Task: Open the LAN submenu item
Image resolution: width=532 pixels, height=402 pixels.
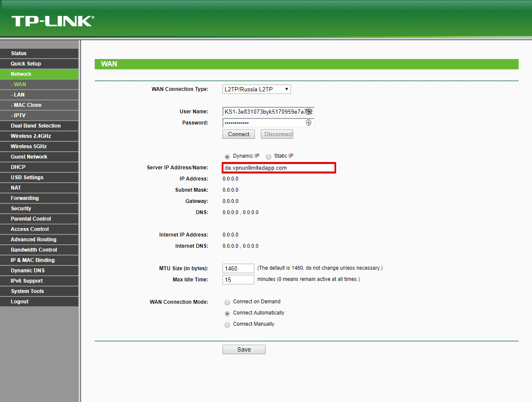Action: pos(19,95)
